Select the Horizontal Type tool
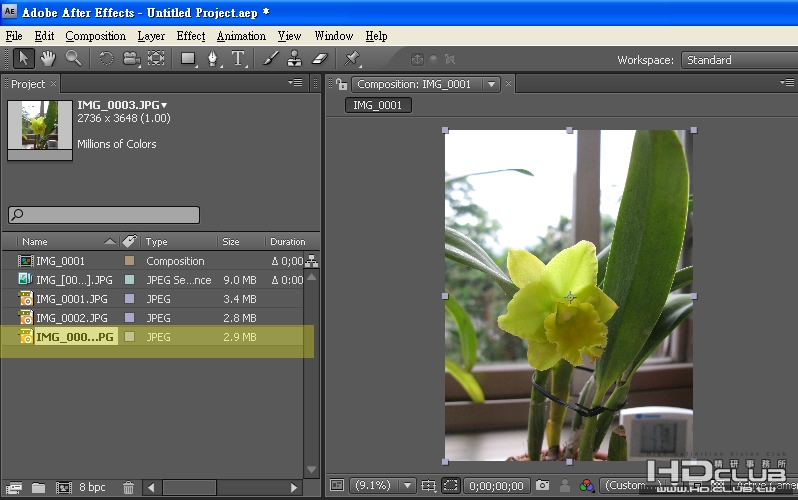Screen dimensions: 798x500 pos(238,59)
